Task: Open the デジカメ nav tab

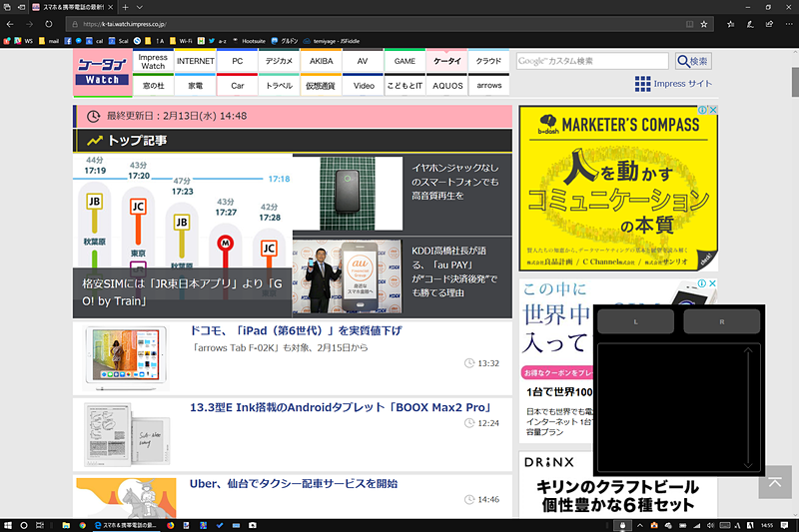Action: 279,61
